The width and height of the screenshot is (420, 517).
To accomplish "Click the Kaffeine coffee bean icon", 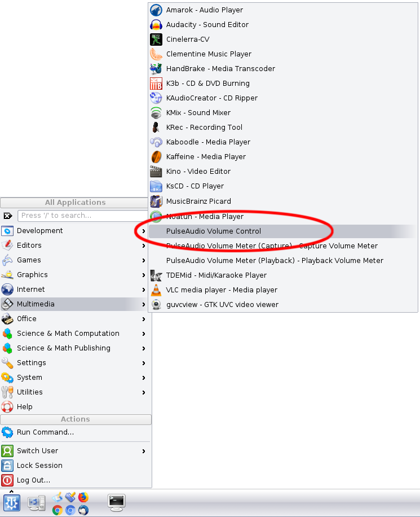I will (x=156, y=157).
